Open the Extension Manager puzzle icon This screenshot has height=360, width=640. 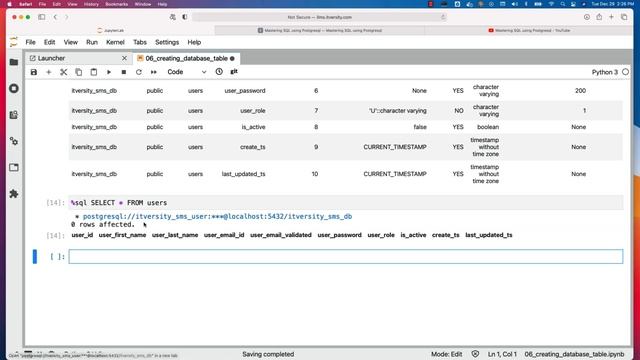(x=14, y=193)
